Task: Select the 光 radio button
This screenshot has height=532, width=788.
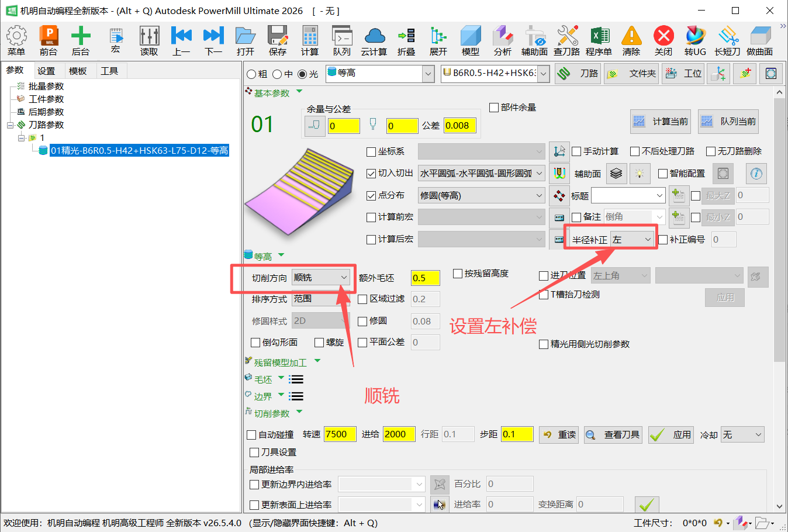Action: point(302,74)
